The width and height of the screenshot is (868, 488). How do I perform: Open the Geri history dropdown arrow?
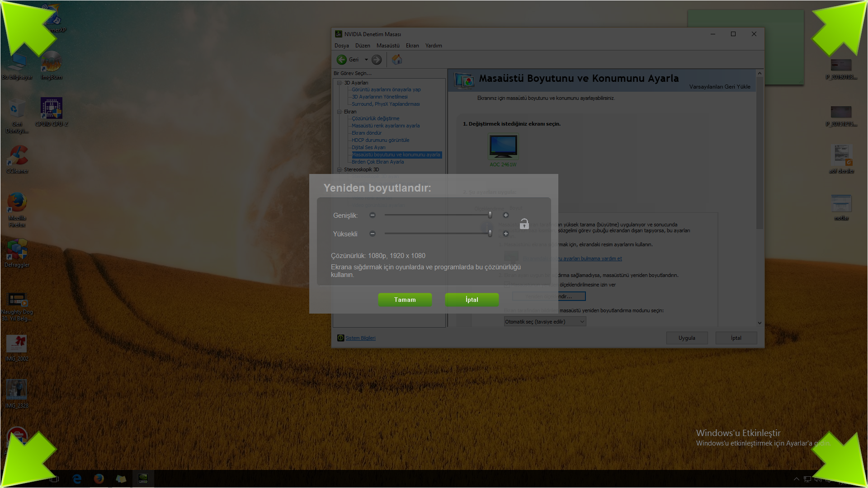click(366, 60)
